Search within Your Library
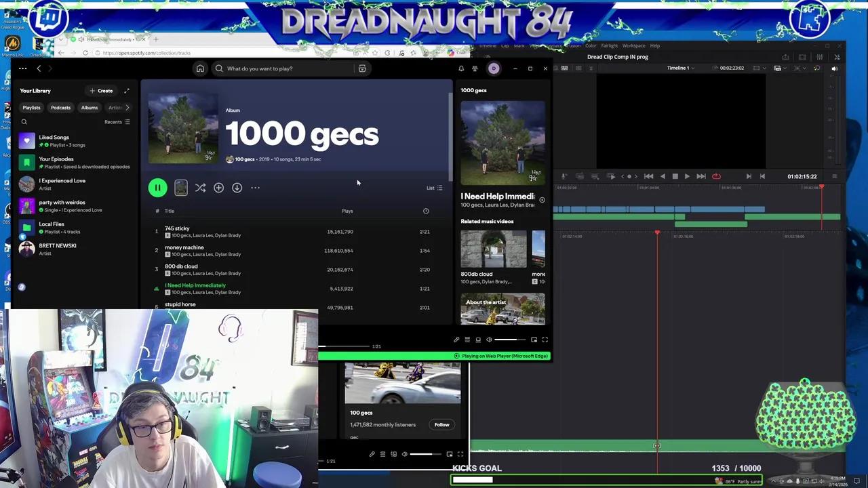The image size is (868, 488). [24, 122]
